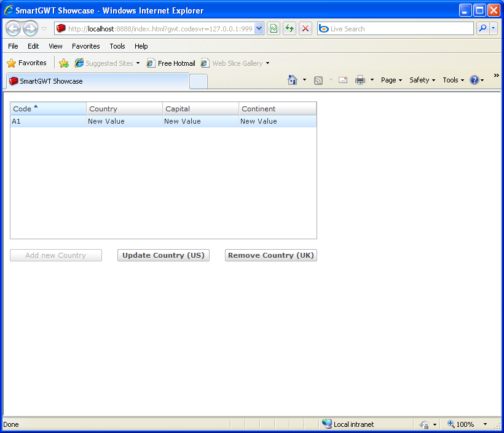504x433 pixels.
Task: Click the Print icon
Action: tap(360, 80)
